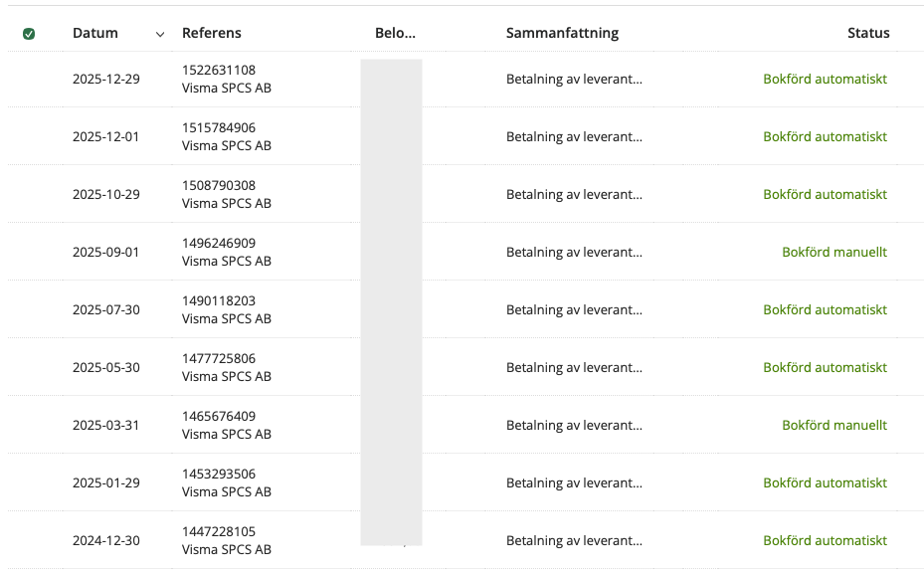Open reference 1508790308 Visma SPCS AB
Screen dimensions: 924x576
click(227, 195)
